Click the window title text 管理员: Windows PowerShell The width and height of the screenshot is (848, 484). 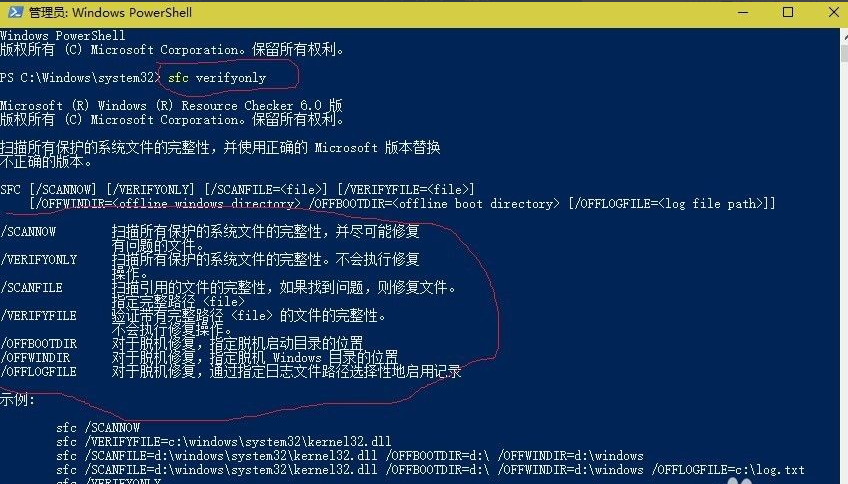pos(110,12)
